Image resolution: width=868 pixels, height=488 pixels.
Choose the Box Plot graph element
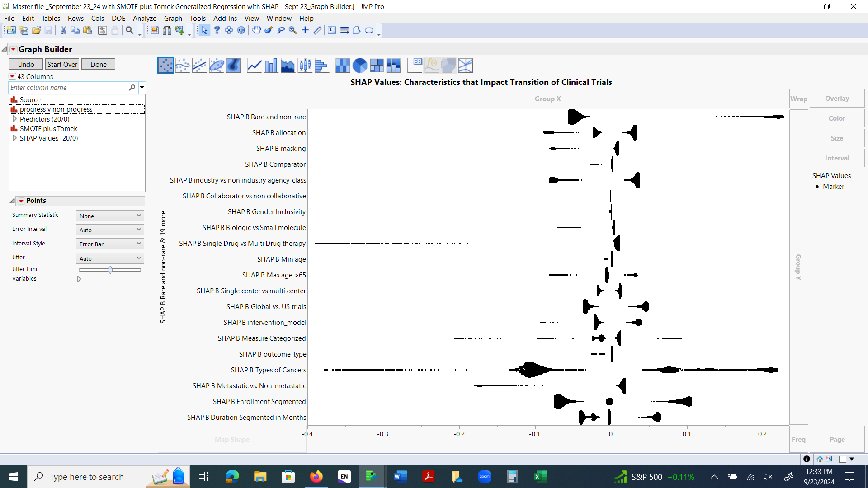(x=305, y=65)
